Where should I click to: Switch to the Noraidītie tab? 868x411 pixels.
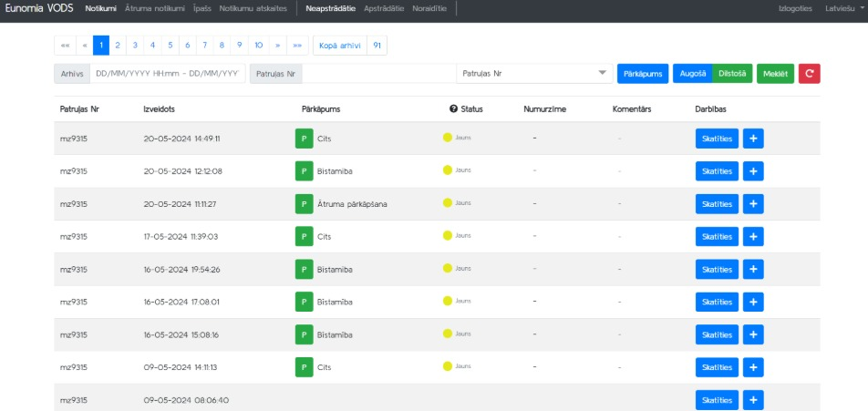pyautogui.click(x=429, y=9)
